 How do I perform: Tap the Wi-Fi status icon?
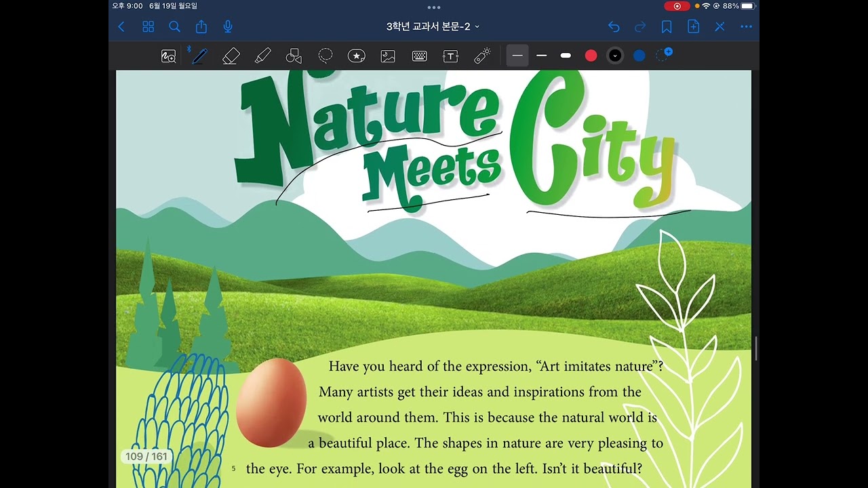[x=706, y=6]
